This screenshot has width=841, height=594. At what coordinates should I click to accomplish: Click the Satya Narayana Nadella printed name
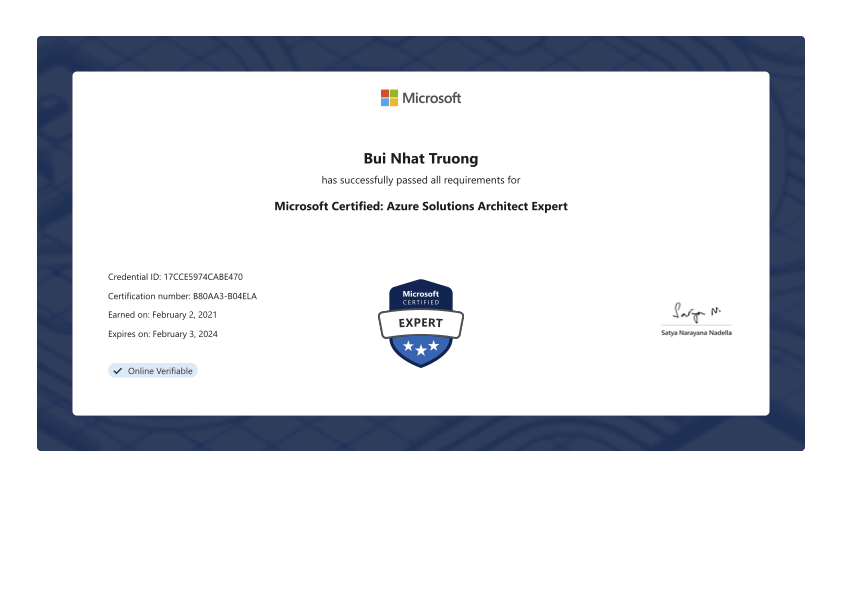(696, 333)
